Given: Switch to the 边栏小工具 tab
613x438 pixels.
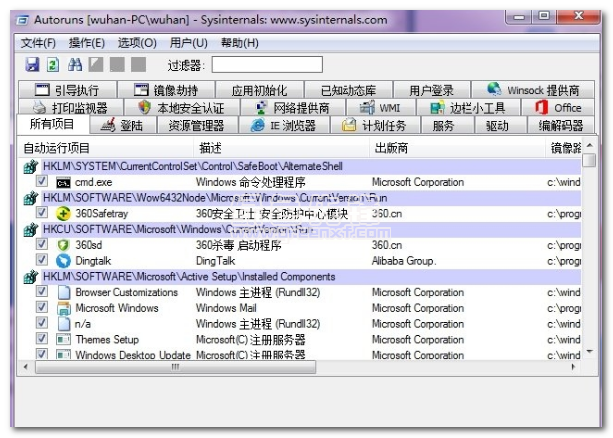Looking at the screenshot, I should (468, 108).
